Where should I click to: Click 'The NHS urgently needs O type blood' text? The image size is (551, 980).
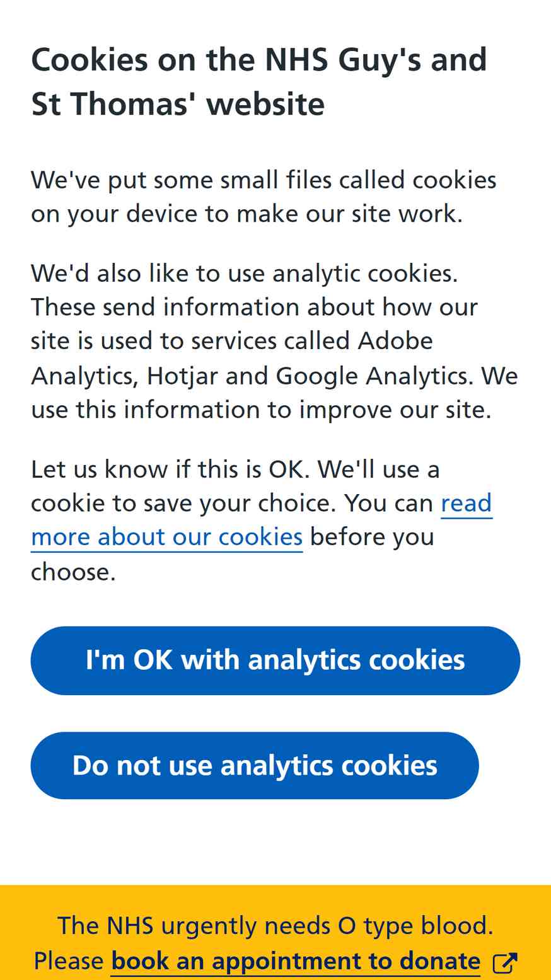point(275,926)
